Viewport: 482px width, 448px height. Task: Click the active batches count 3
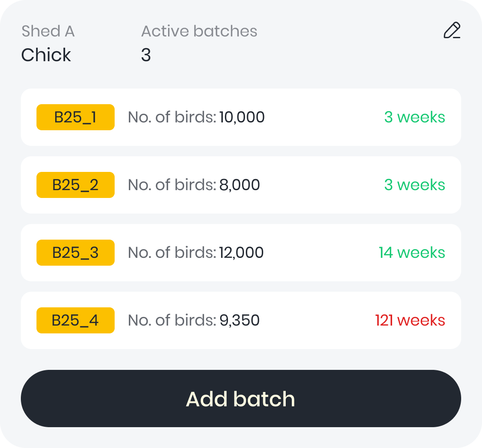pyautogui.click(x=146, y=55)
